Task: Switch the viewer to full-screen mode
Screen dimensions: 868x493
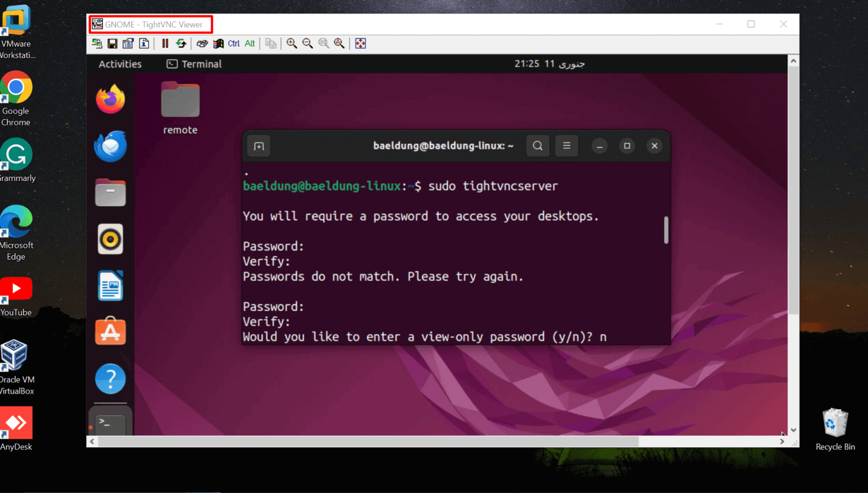Action: (x=361, y=43)
